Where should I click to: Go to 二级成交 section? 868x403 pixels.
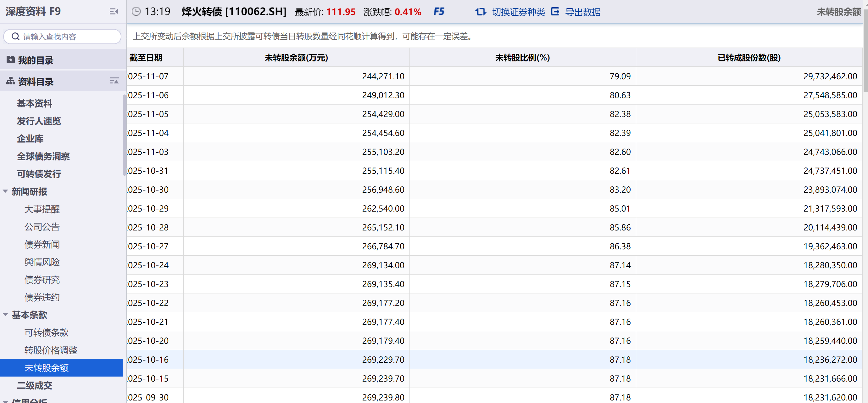coord(34,385)
